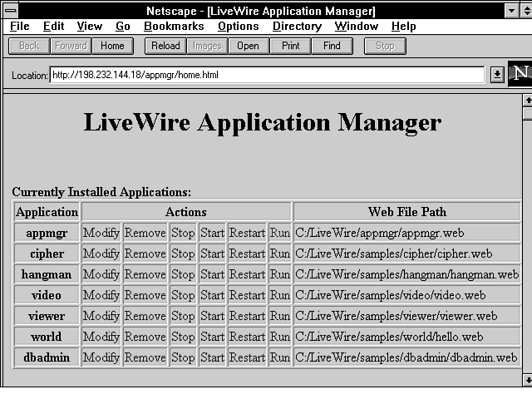
Task: Click inside the Location URL field
Action: coord(266,74)
